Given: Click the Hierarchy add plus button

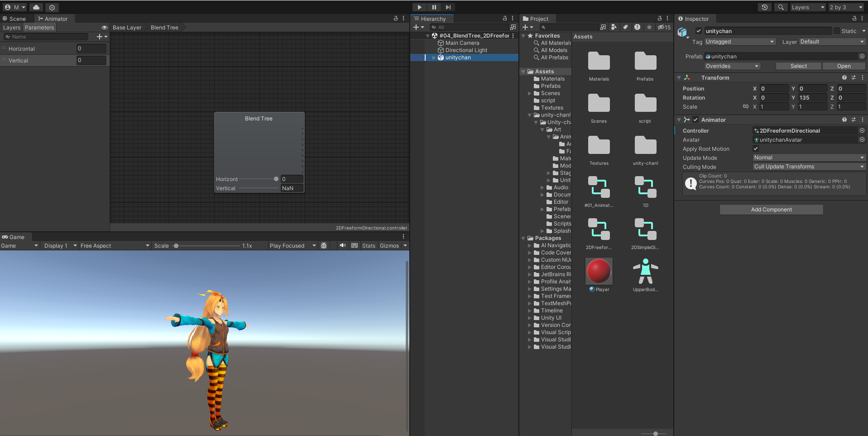Looking at the screenshot, I should [x=416, y=28].
